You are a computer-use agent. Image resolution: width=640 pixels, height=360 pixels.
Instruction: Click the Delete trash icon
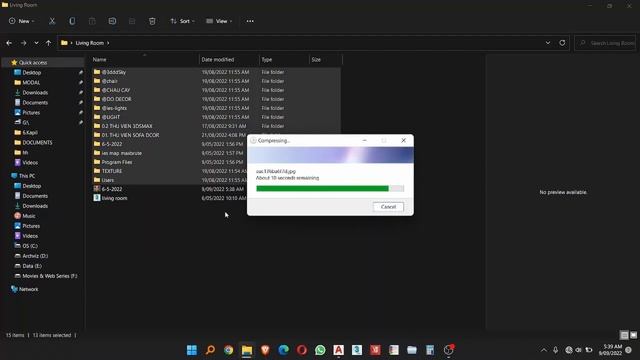pos(152,21)
